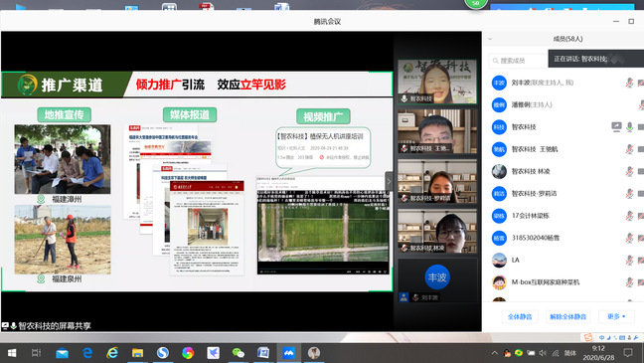
Task: Mute microphone of 刘丰波 in member list
Action: tap(629, 83)
